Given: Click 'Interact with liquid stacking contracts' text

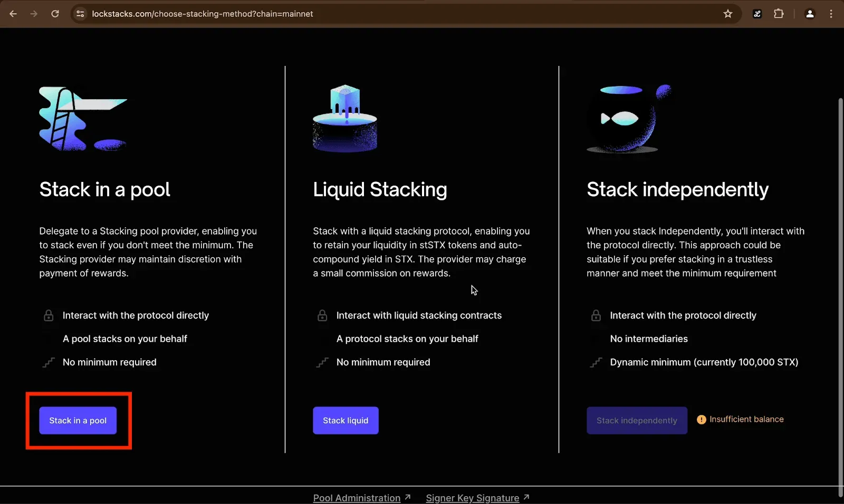Looking at the screenshot, I should [419, 315].
